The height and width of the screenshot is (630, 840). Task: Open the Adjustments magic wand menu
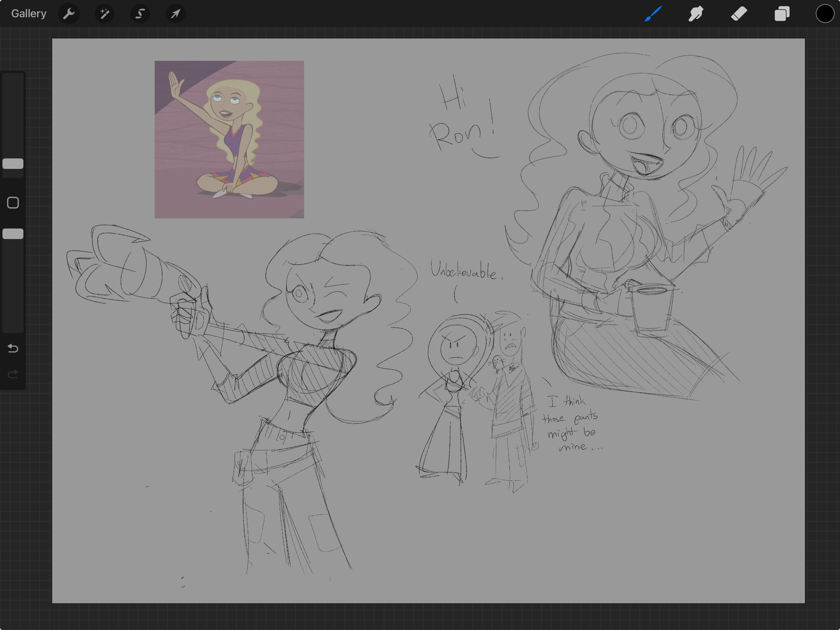click(105, 14)
